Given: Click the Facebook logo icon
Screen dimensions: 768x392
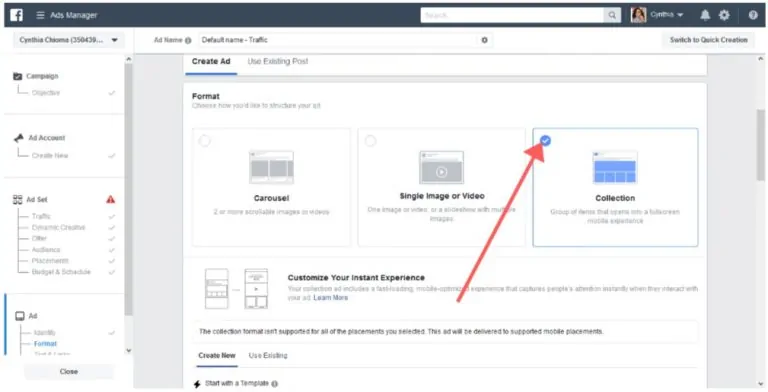Looking at the screenshot, I should point(16,15).
